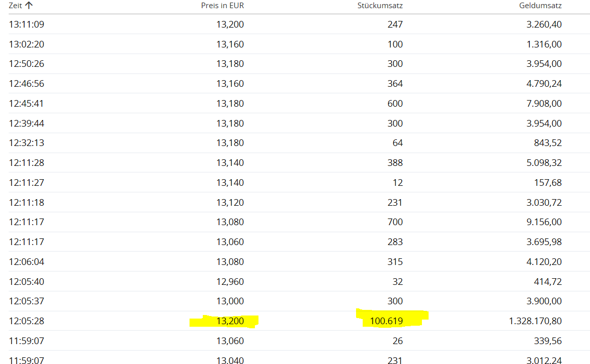Click the 12:06:04 time entry

27,262
